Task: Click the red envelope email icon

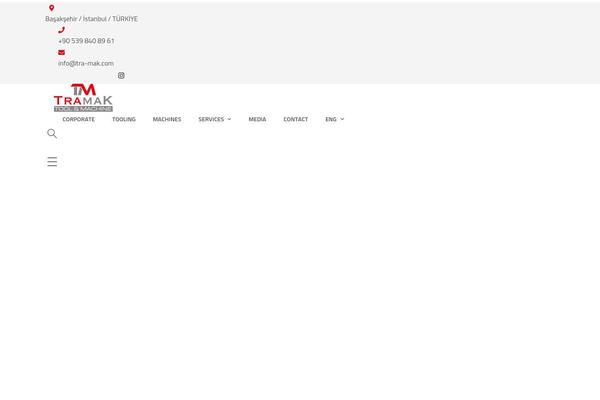Action: coord(62,52)
